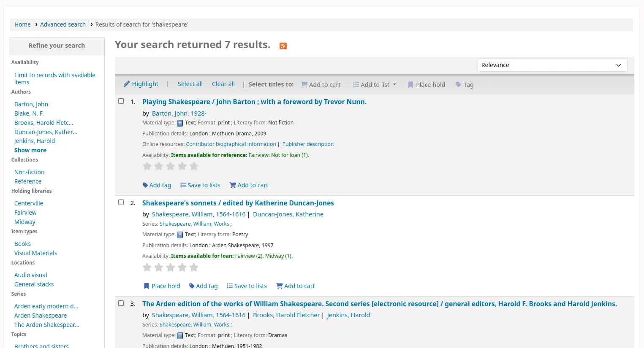Click Select all link
The width and height of the screenshot is (644, 348).
(190, 84)
